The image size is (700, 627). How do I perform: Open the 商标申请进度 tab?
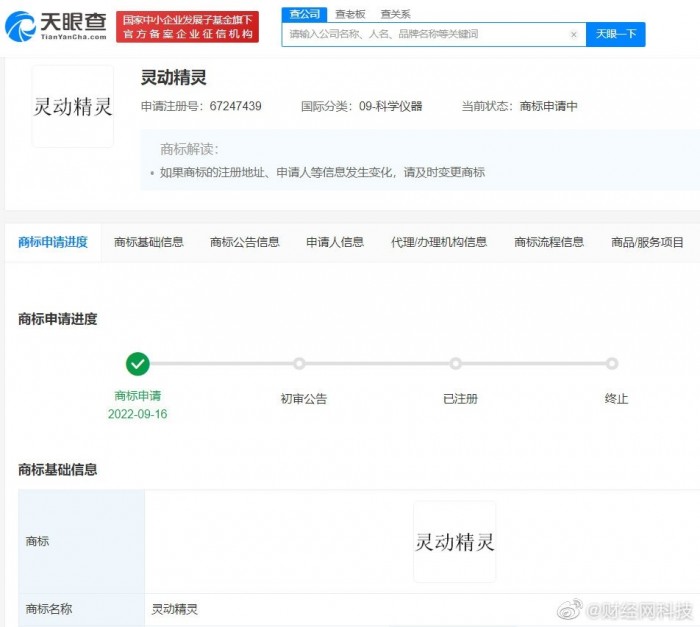(x=53, y=242)
